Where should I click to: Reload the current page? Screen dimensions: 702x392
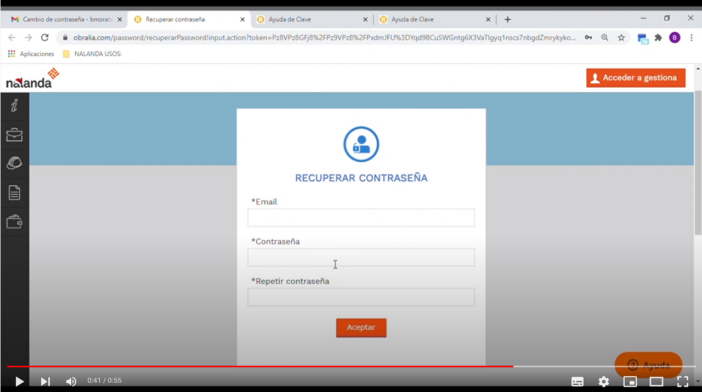point(45,38)
